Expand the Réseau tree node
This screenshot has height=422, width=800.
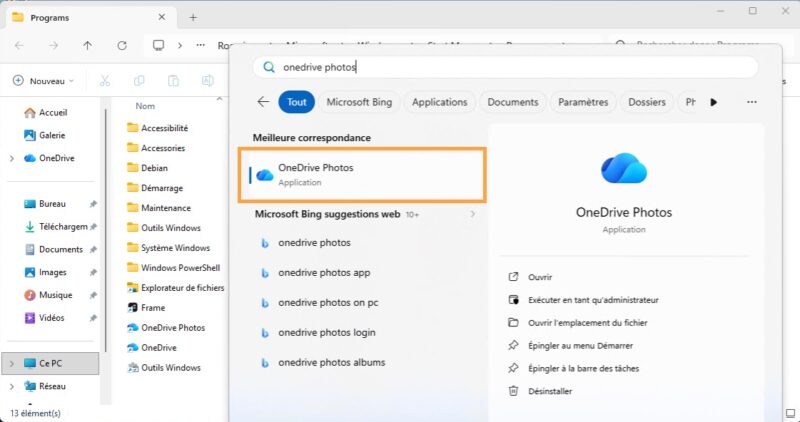(x=12, y=387)
